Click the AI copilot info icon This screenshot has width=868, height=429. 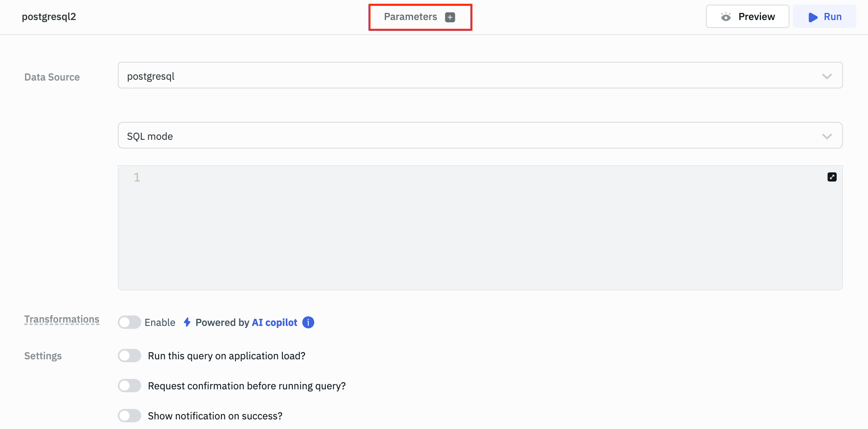coord(308,323)
